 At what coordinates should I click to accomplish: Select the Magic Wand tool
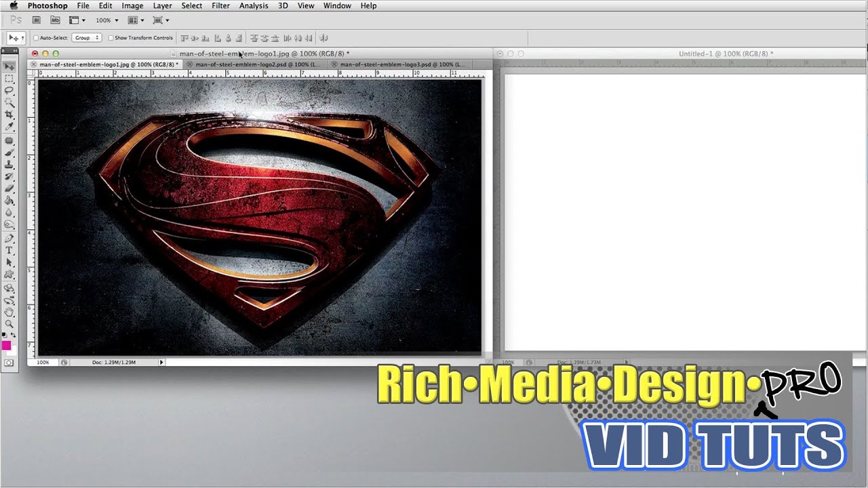pyautogui.click(x=9, y=102)
